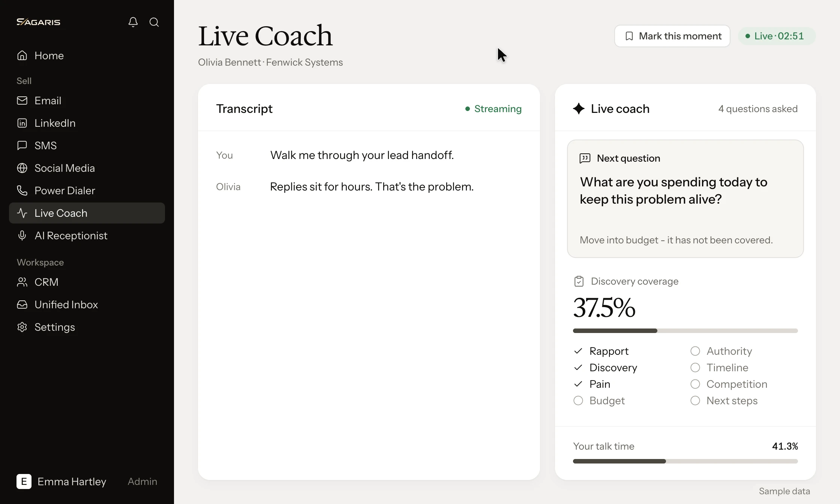Click the Streaming status indicator
The width and height of the screenshot is (840, 504).
click(493, 109)
